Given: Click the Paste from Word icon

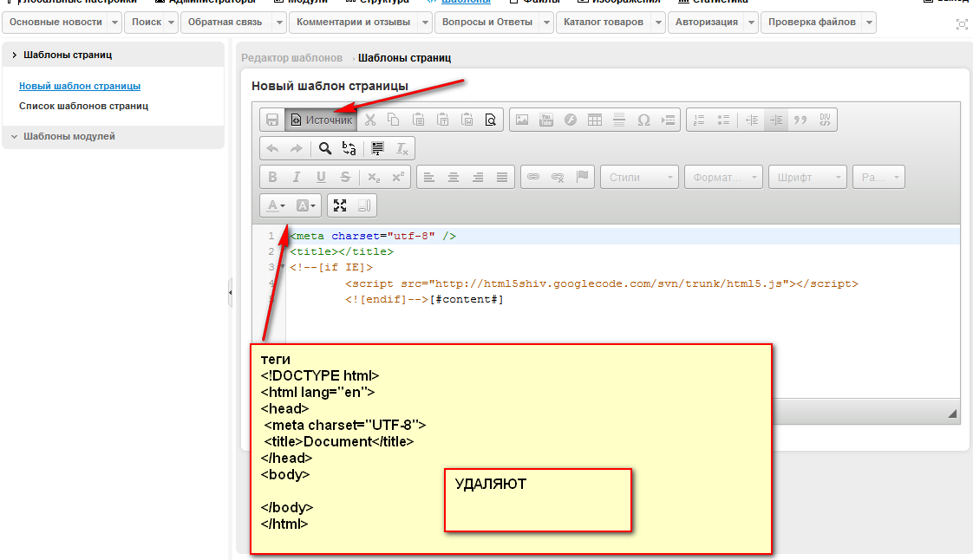Looking at the screenshot, I should 467,120.
